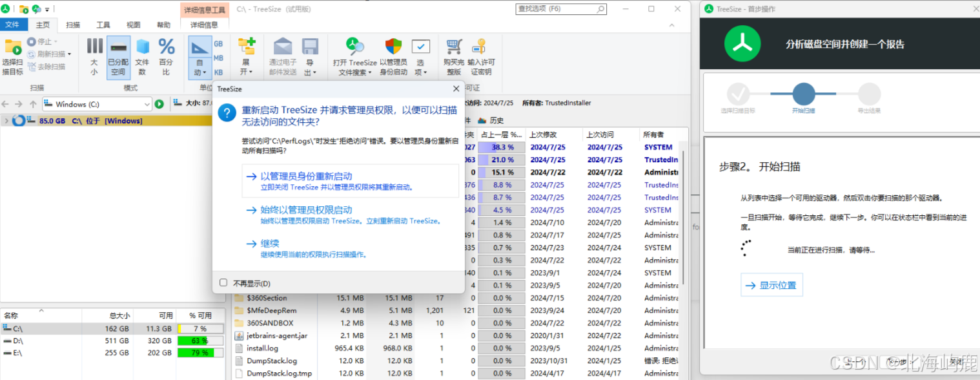
Task: Click the $360Section folder row
Action: [x=456, y=298]
